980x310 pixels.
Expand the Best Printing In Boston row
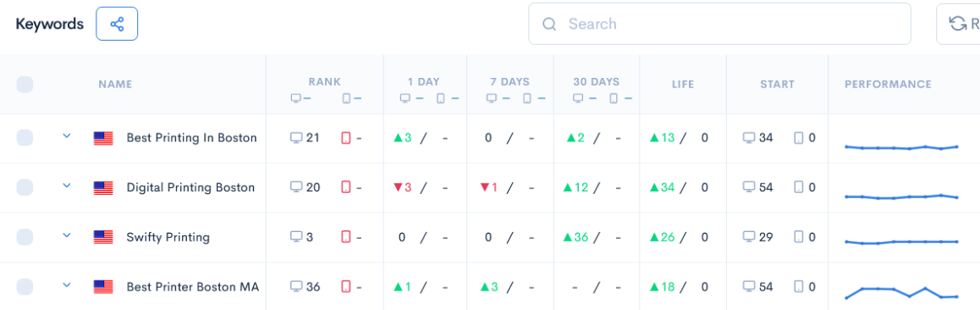click(67, 136)
